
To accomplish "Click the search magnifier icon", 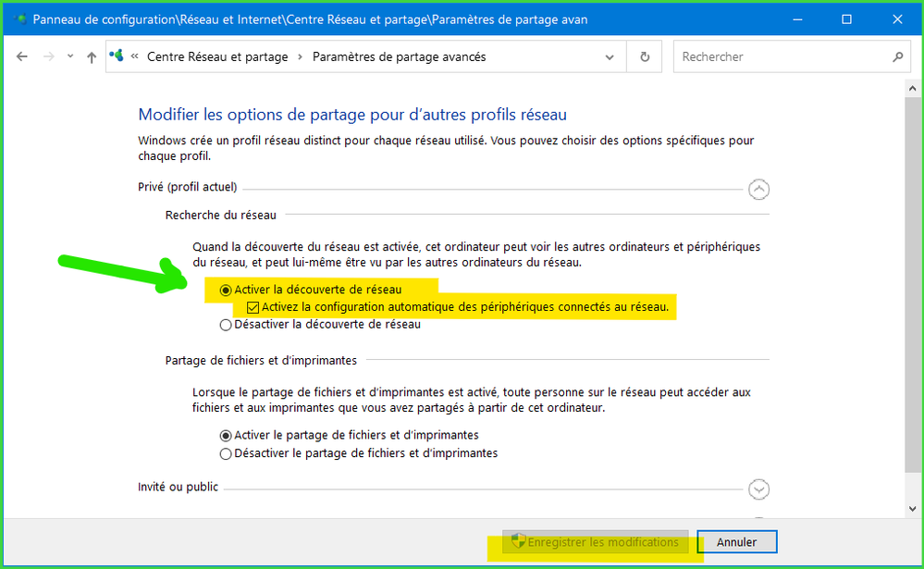I will coord(897,57).
